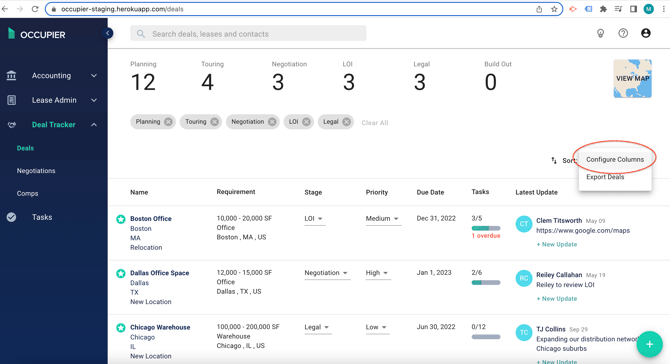Remove the LOI filter chip
Viewport: 670px width, 364px height.
pyautogui.click(x=306, y=122)
